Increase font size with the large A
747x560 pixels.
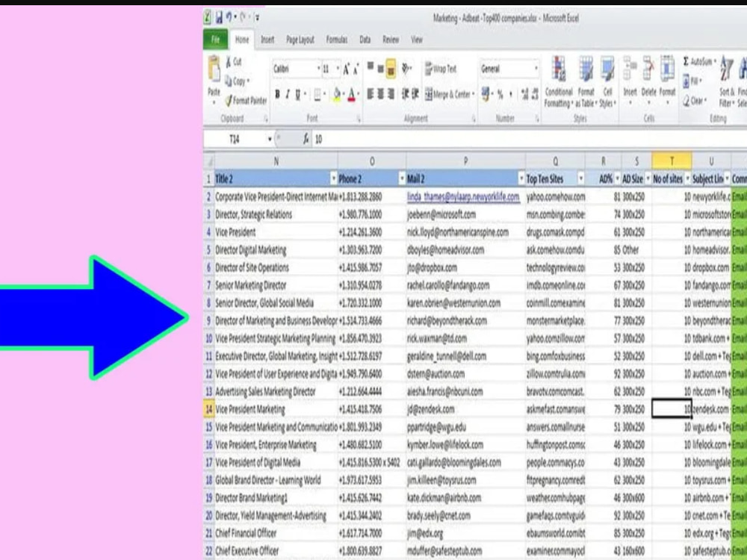pyautogui.click(x=347, y=69)
